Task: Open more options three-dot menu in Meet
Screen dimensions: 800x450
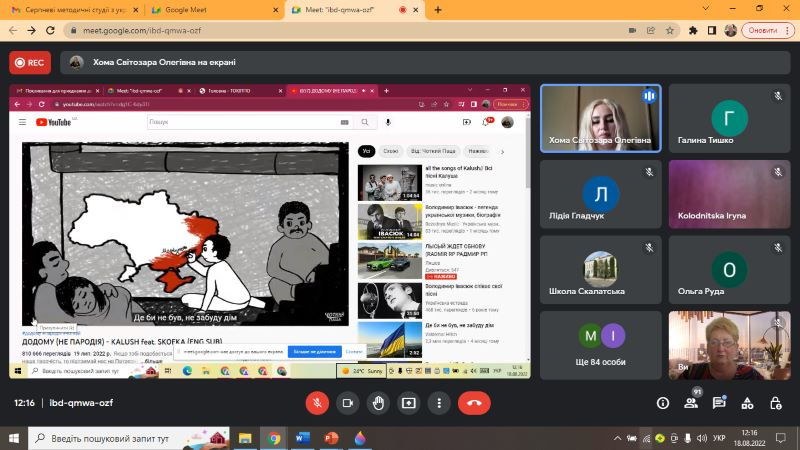Action: pos(439,403)
